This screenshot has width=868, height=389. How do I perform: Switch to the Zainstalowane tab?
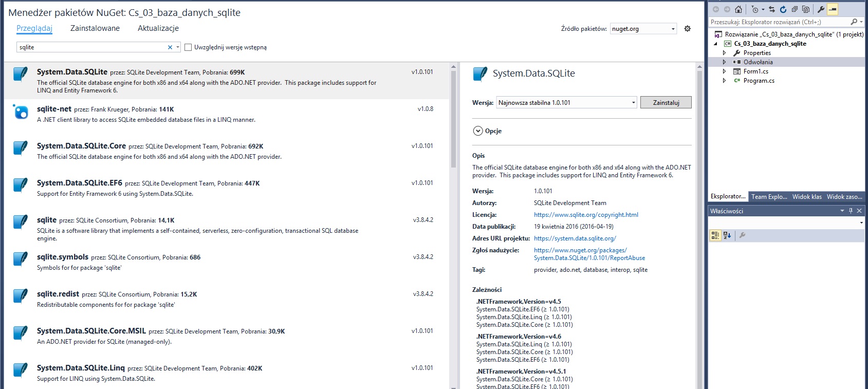click(95, 28)
